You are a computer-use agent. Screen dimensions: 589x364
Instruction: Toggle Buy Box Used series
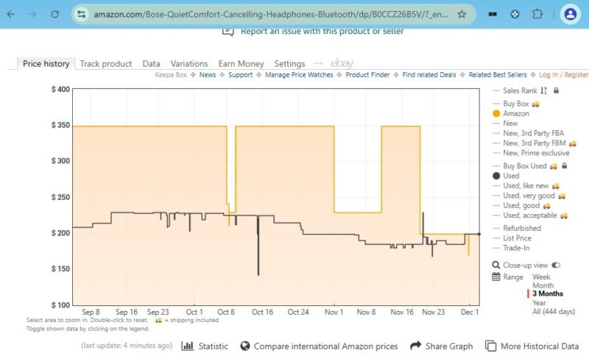(525, 166)
